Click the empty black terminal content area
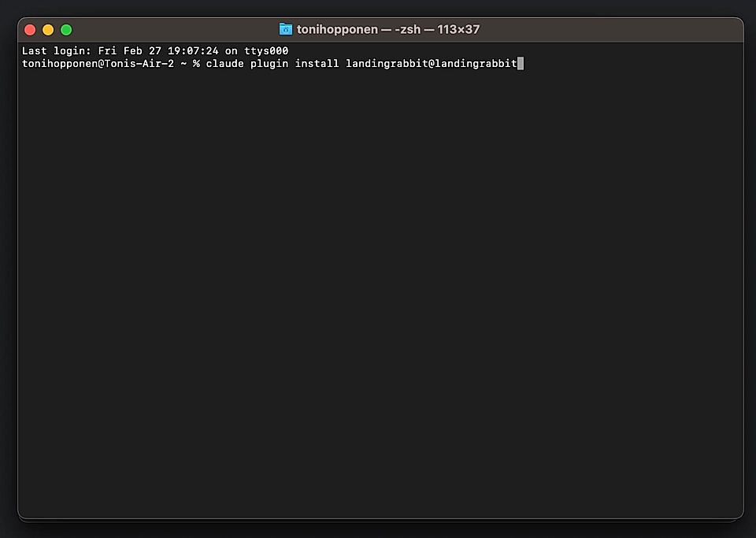This screenshot has height=538, width=756. pos(378,299)
